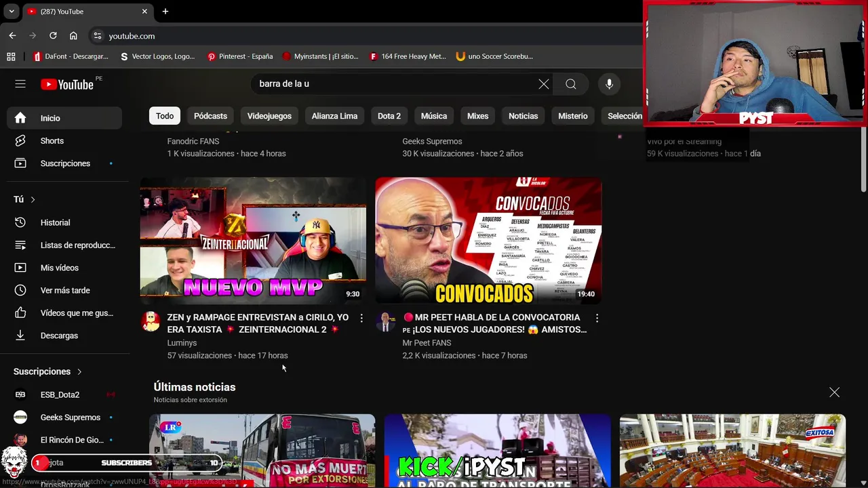
Task: Go to the YouTube logo home link
Action: [x=66, y=84]
